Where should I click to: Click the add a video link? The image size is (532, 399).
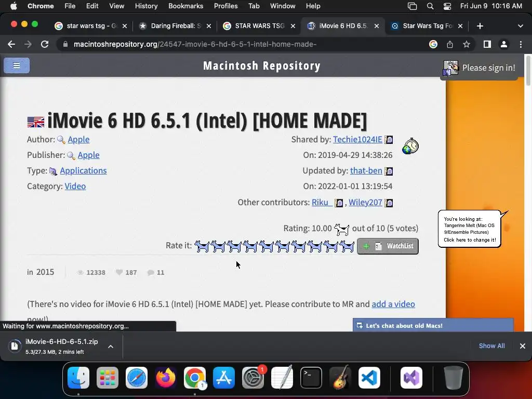(x=393, y=304)
